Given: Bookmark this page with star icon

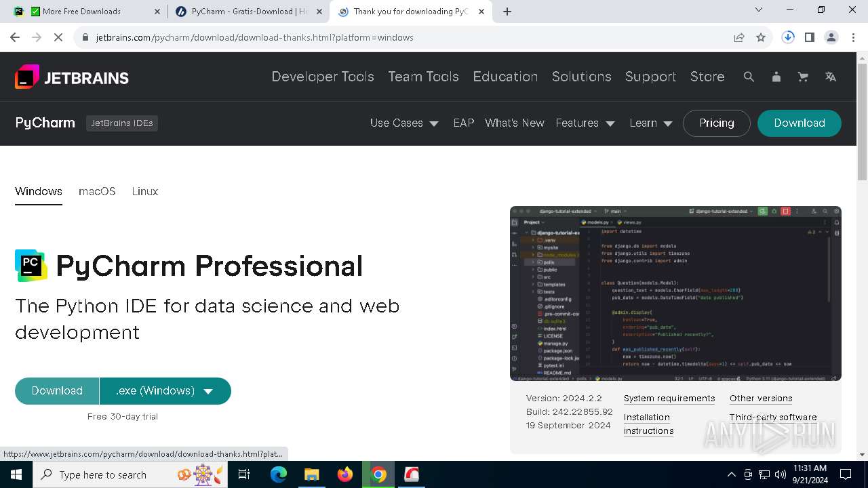Looking at the screenshot, I should pos(761,37).
